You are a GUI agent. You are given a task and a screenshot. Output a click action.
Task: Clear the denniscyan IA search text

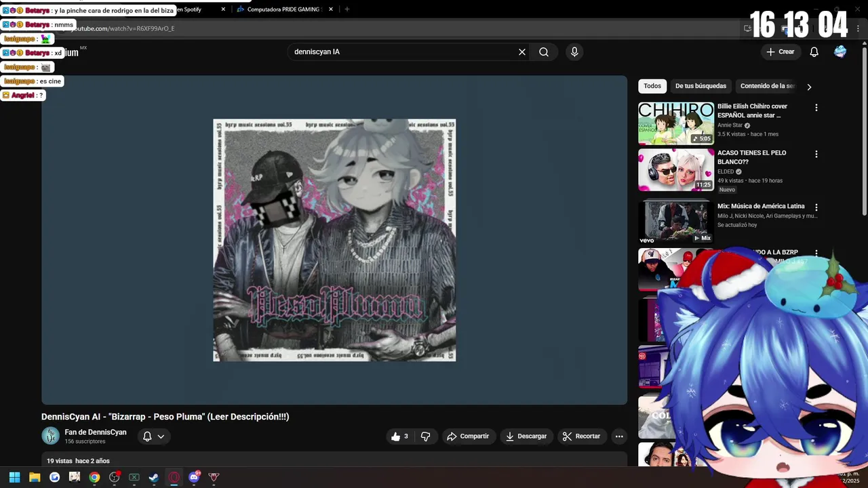click(x=522, y=52)
